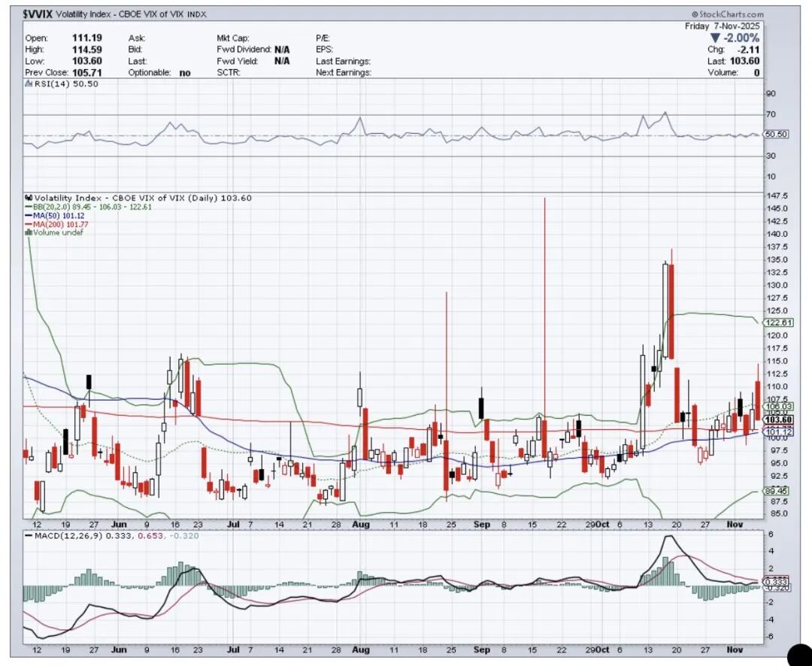The height and width of the screenshot is (666, 812).
Task: Click the Nov label on the bottom MACD date axis
Action: pyautogui.click(x=735, y=649)
